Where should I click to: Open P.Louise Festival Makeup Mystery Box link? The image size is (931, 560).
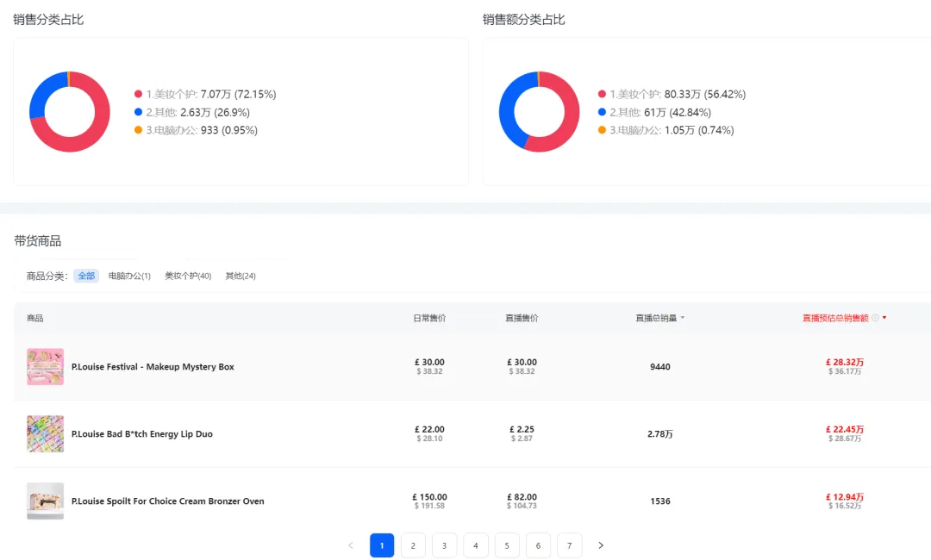pyautogui.click(x=153, y=367)
